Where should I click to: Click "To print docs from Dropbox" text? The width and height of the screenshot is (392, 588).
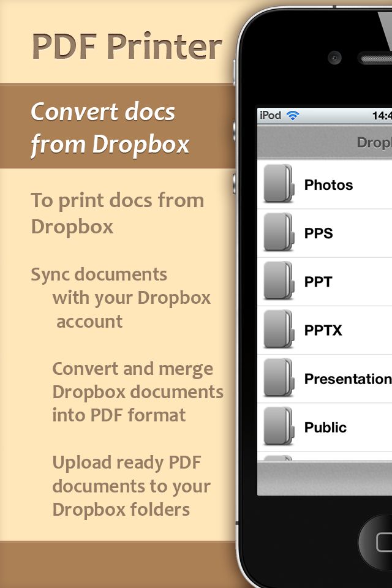pos(118,213)
